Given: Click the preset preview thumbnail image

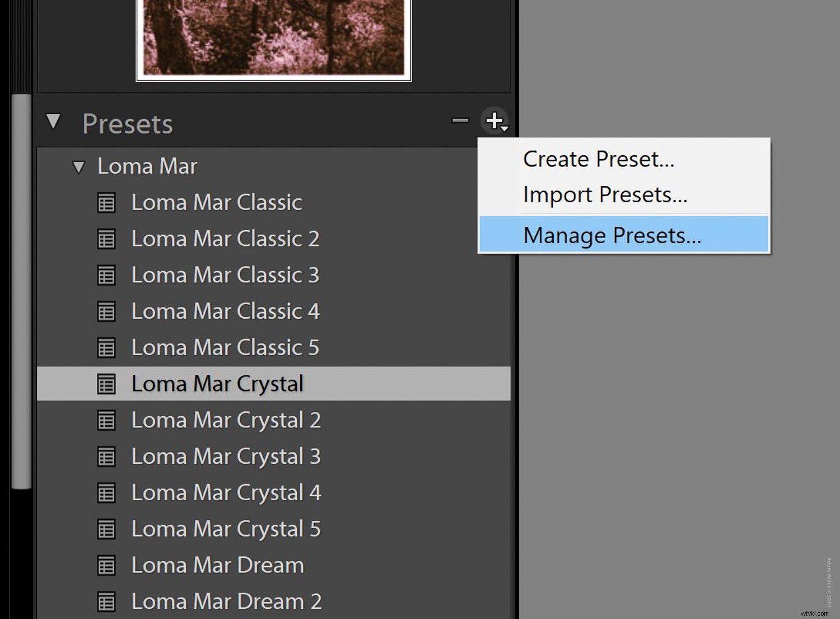Looking at the screenshot, I should pyautogui.click(x=273, y=36).
